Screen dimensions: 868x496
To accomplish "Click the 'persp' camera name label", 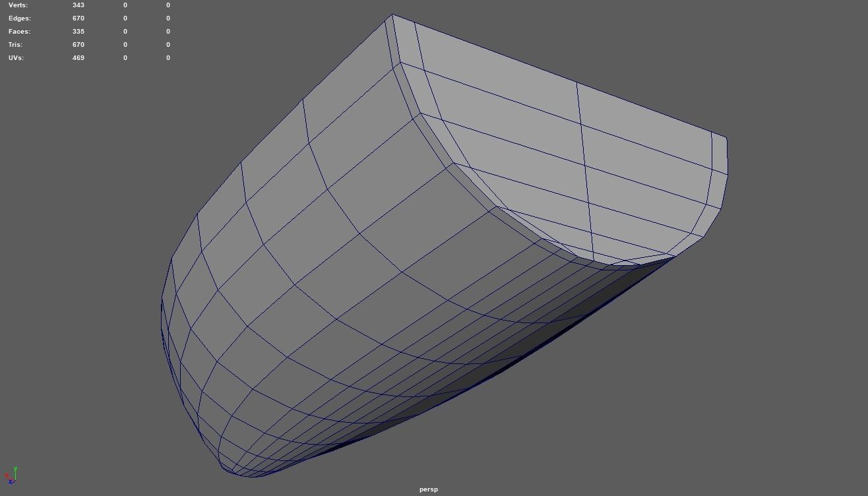I will pyautogui.click(x=428, y=489).
